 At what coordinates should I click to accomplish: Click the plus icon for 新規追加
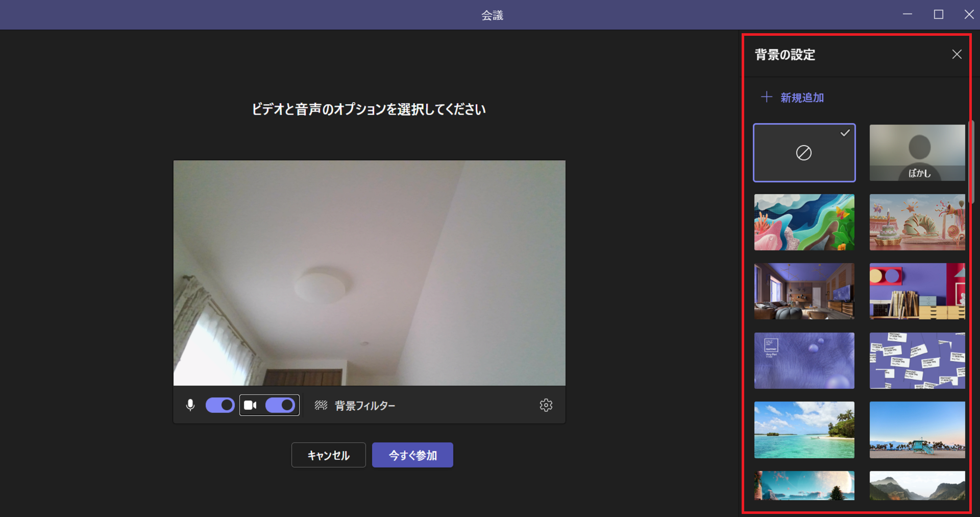tap(766, 97)
